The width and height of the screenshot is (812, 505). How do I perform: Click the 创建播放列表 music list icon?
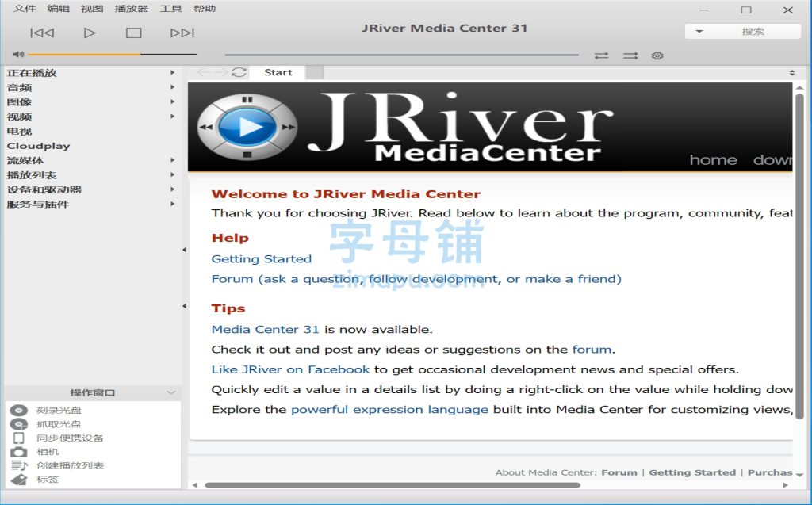pos(19,465)
